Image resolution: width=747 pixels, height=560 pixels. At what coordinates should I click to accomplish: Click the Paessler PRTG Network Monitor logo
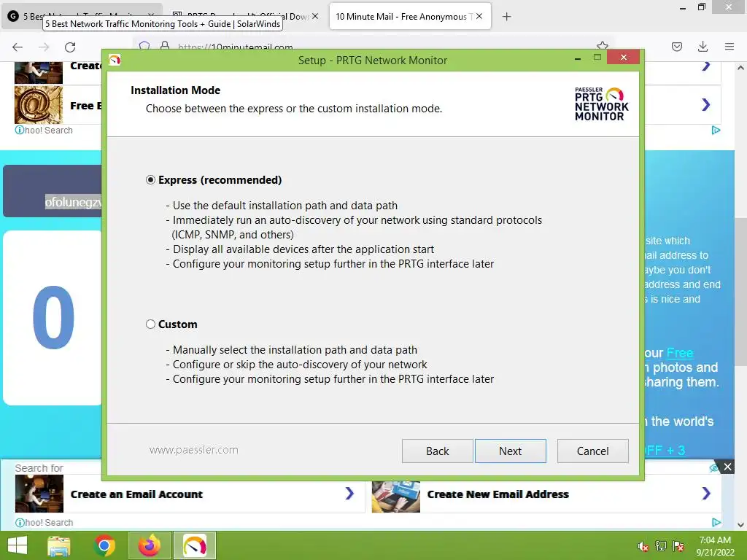[x=601, y=104]
